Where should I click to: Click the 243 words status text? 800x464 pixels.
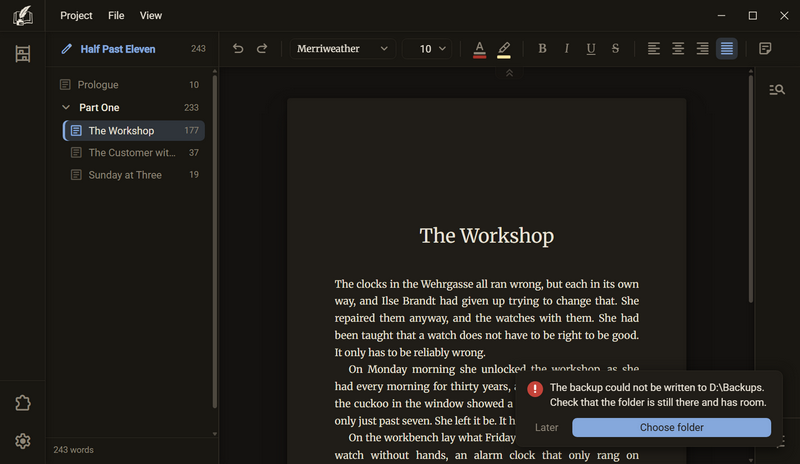[73, 450]
